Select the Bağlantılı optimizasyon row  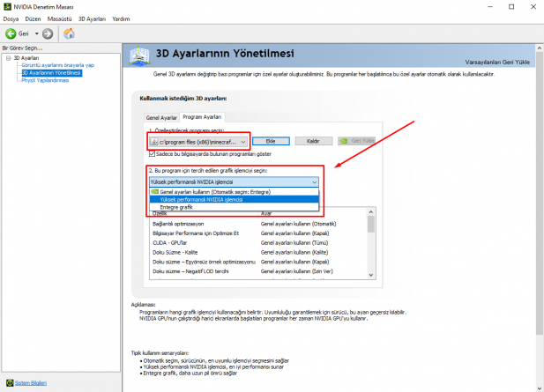point(258,224)
